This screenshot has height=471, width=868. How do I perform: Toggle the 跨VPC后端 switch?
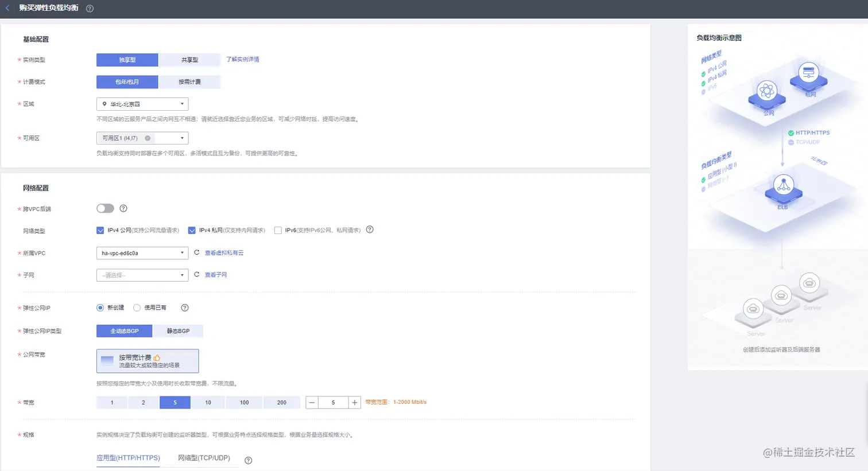[x=105, y=208]
